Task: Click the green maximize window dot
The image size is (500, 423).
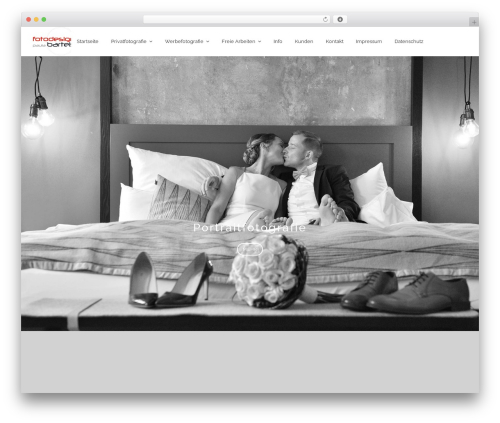Action: coord(44,20)
